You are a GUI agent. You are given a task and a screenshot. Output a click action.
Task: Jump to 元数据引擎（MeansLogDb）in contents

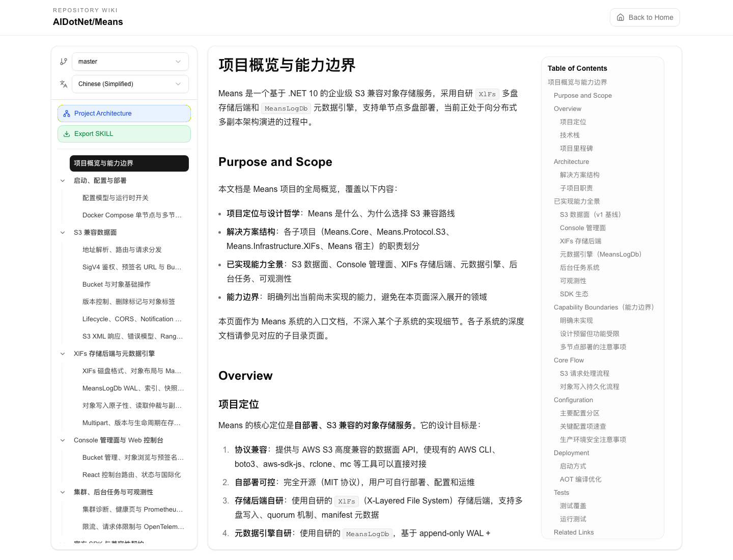602,255
